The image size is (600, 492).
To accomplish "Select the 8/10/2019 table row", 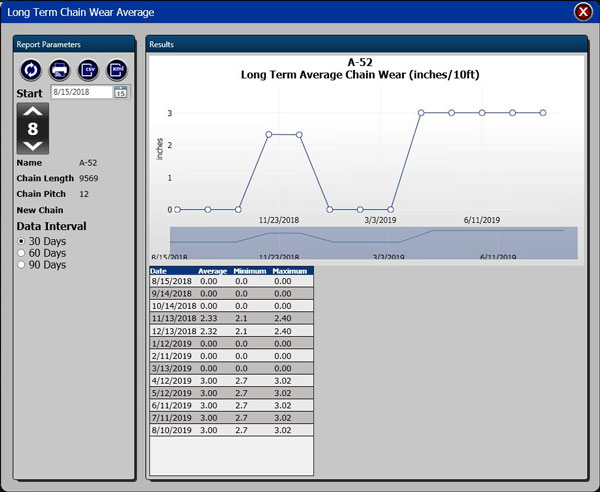I will tap(231, 430).
